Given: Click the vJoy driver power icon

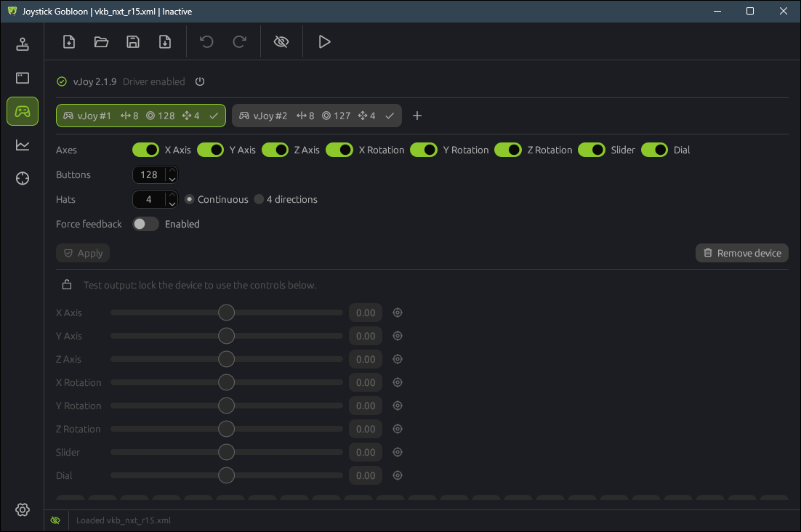Looking at the screenshot, I should (200, 81).
